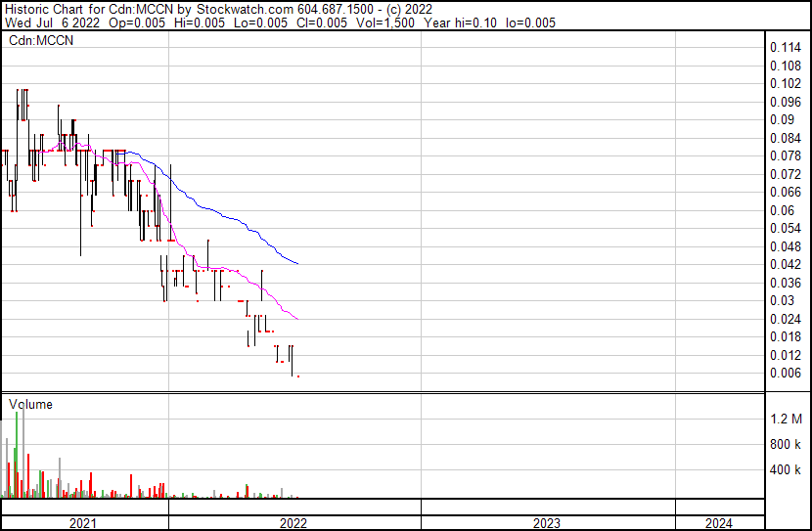Click the 'Wed Jul 6 2022' date text

(52, 22)
